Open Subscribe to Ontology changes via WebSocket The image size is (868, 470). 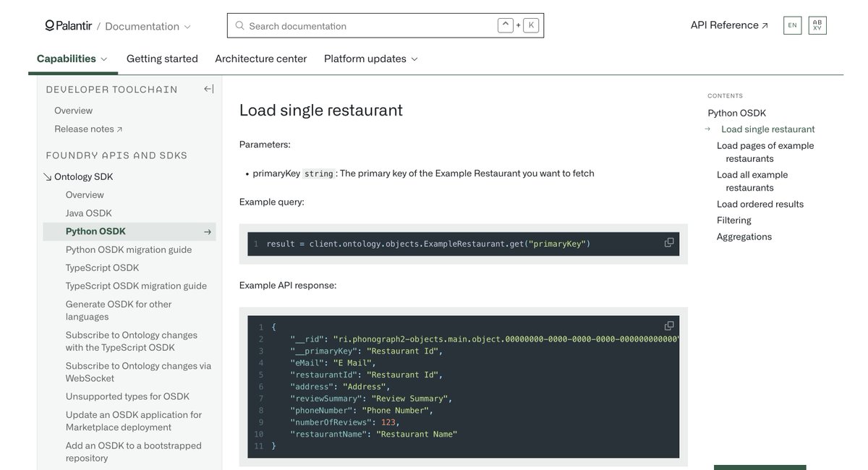point(138,372)
